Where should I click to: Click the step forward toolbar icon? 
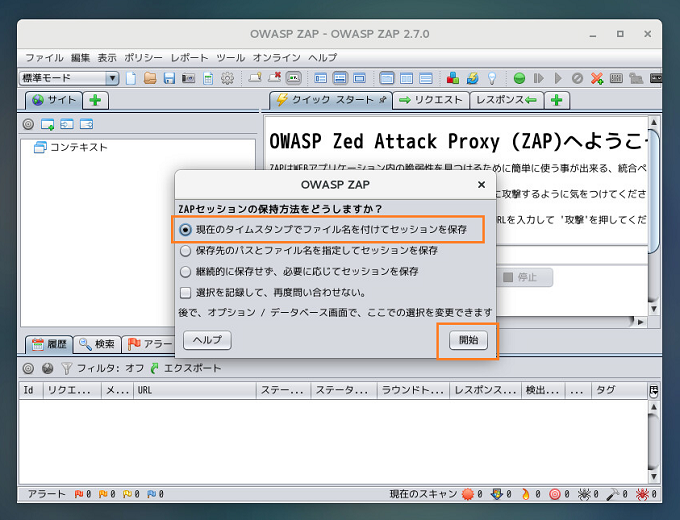[539, 78]
